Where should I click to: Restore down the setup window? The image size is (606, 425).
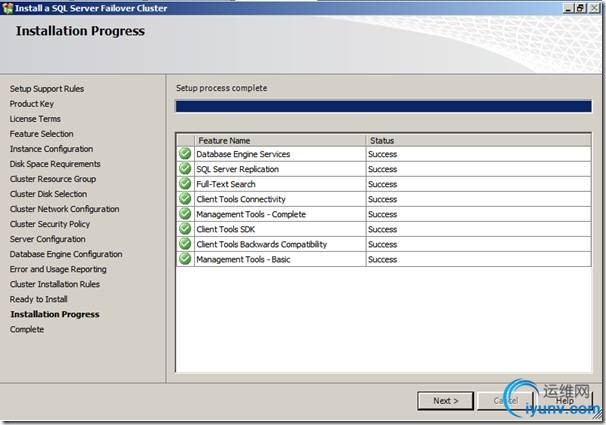click(x=580, y=8)
